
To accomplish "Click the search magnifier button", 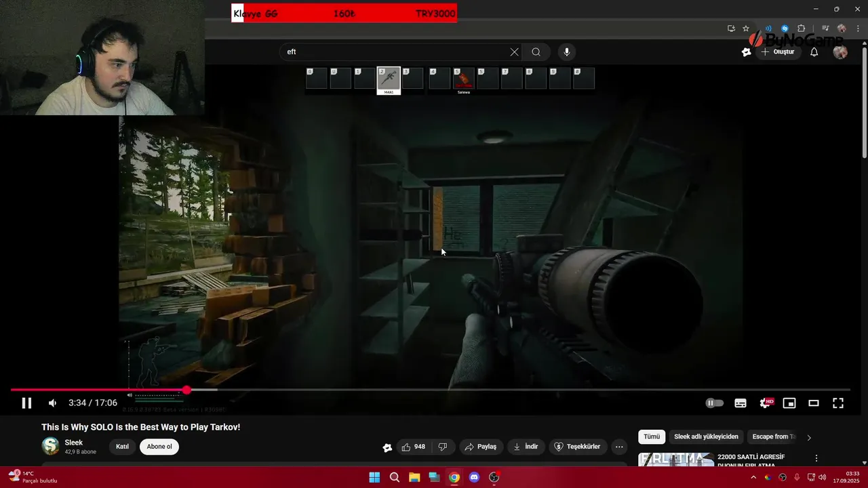I will point(536,52).
